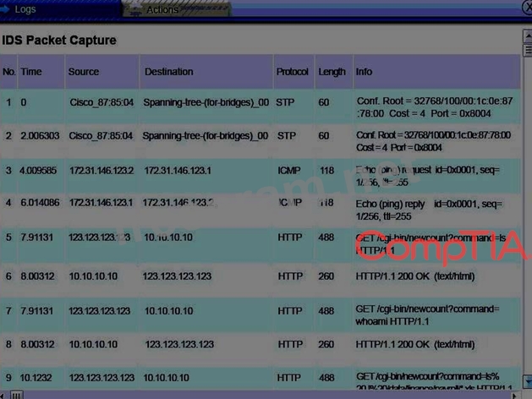This screenshot has height=399, width=532.
Task: Select source 172.31.146.123.2 in row 3
Action: tap(101, 171)
